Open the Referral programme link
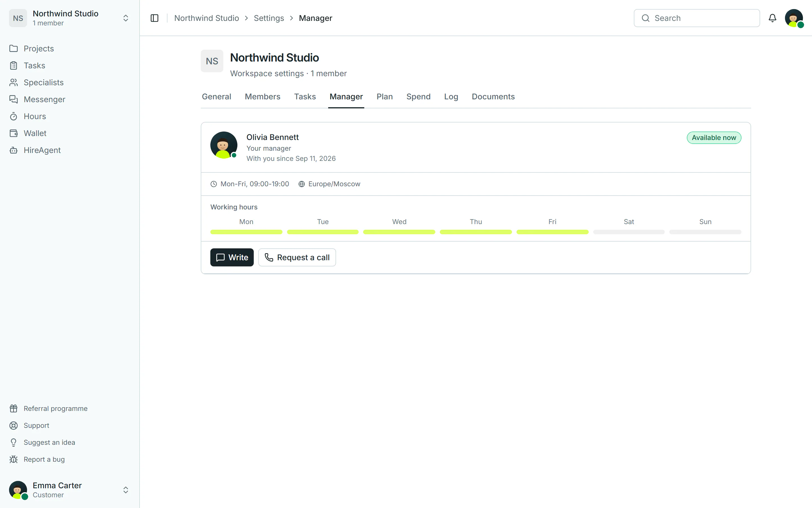The image size is (812, 508). coord(70,409)
